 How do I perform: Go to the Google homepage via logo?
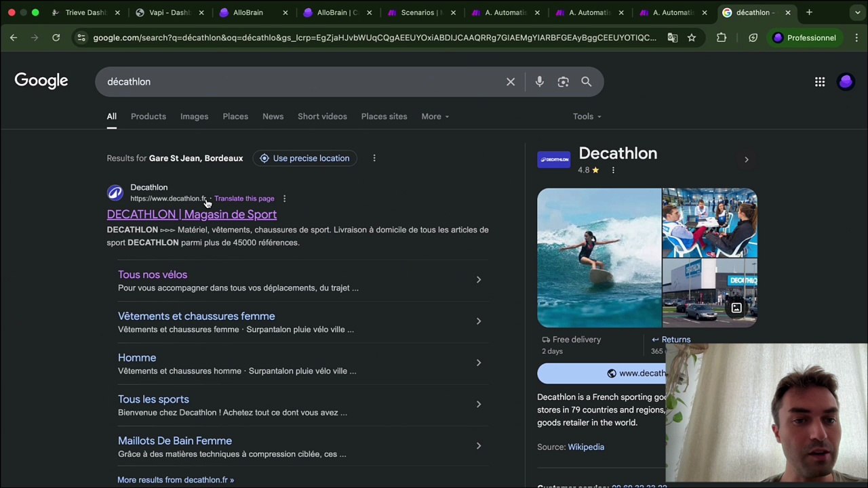click(x=41, y=81)
